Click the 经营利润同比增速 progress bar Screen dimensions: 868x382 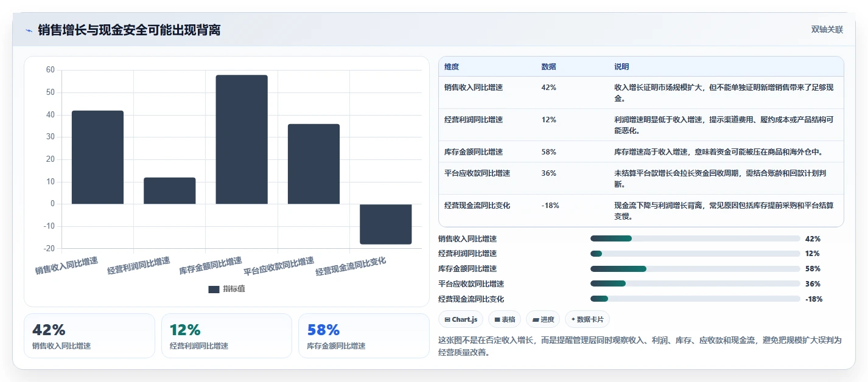[695, 254]
